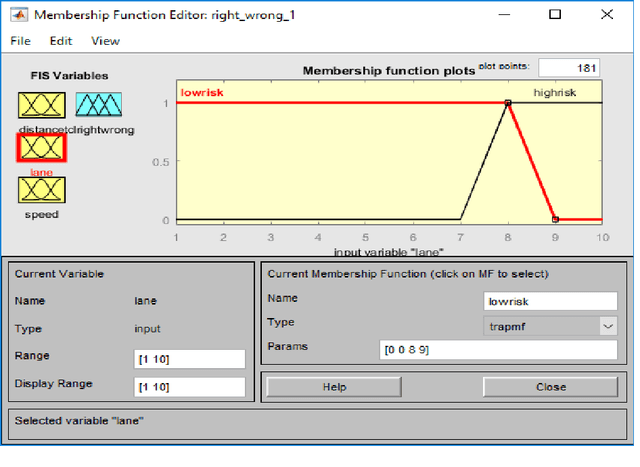This screenshot has height=467, width=640.
Task: Click the Display Range input field
Action: (x=190, y=387)
